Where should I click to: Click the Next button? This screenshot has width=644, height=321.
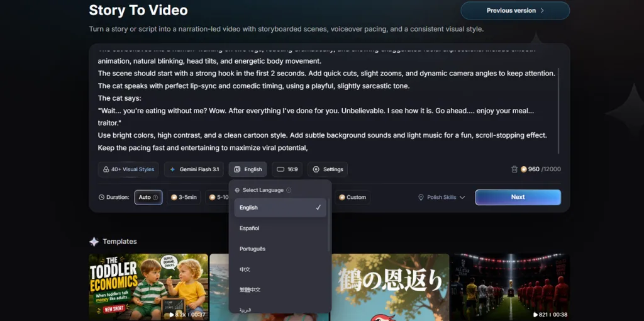518,197
